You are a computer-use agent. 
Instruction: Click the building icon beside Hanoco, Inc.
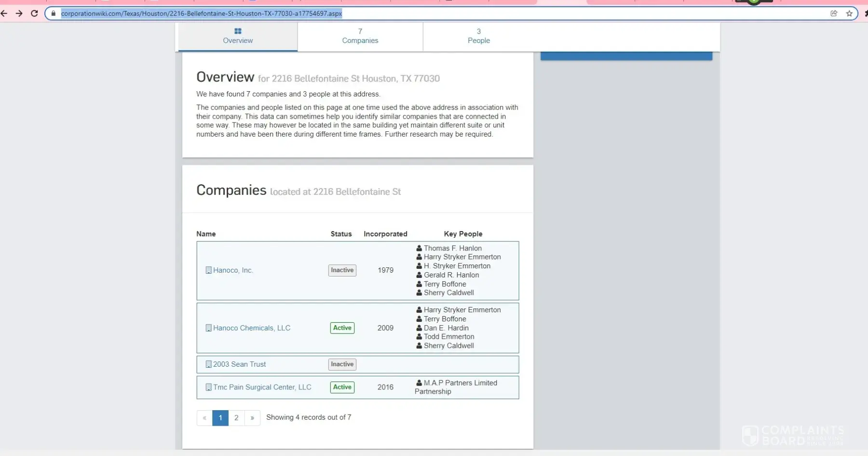tap(208, 270)
